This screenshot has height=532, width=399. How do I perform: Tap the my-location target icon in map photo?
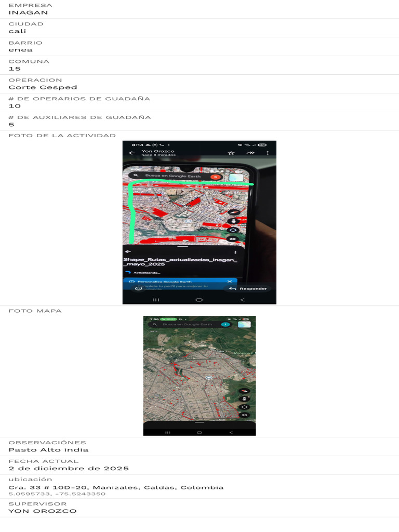pyautogui.click(x=244, y=407)
